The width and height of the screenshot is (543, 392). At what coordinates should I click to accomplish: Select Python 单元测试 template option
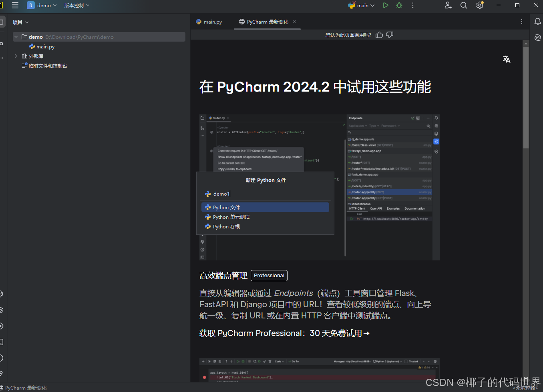(x=265, y=217)
